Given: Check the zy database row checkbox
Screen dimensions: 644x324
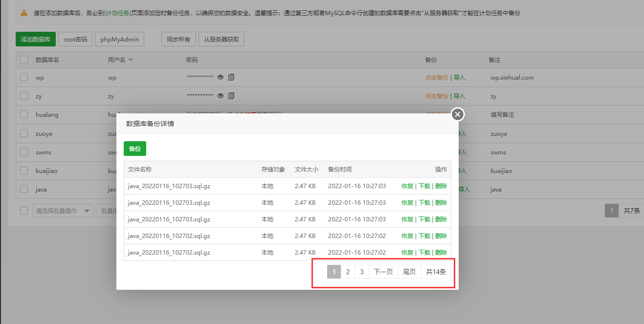Looking at the screenshot, I should pyautogui.click(x=24, y=96).
